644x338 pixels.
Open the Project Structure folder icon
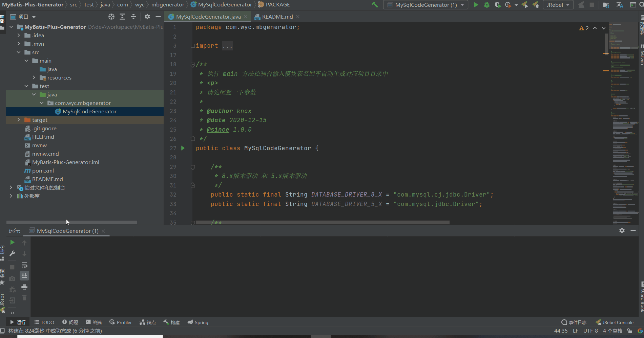coord(606,5)
